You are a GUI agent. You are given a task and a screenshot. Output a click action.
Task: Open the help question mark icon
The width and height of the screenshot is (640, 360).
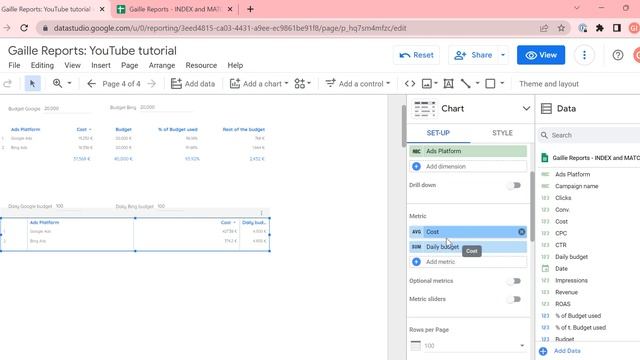pyautogui.click(x=618, y=55)
